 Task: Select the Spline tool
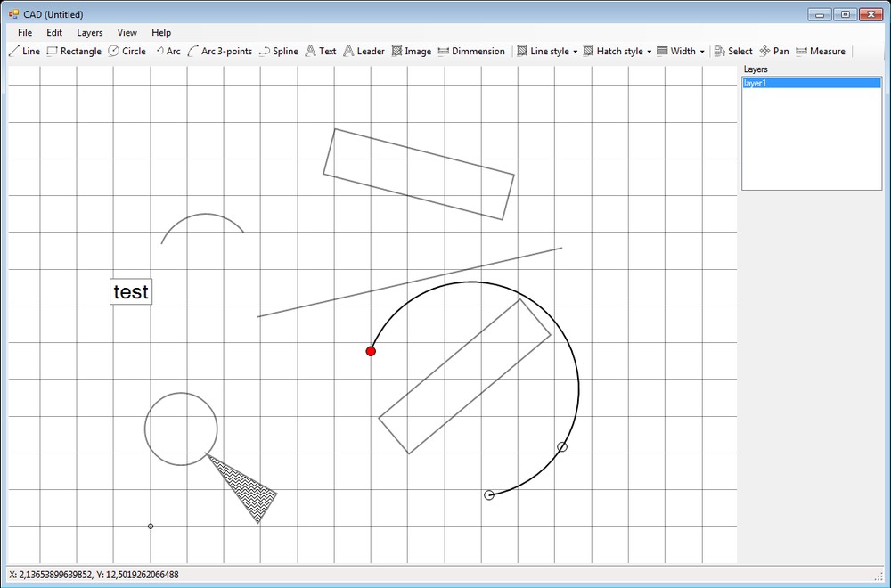click(278, 51)
